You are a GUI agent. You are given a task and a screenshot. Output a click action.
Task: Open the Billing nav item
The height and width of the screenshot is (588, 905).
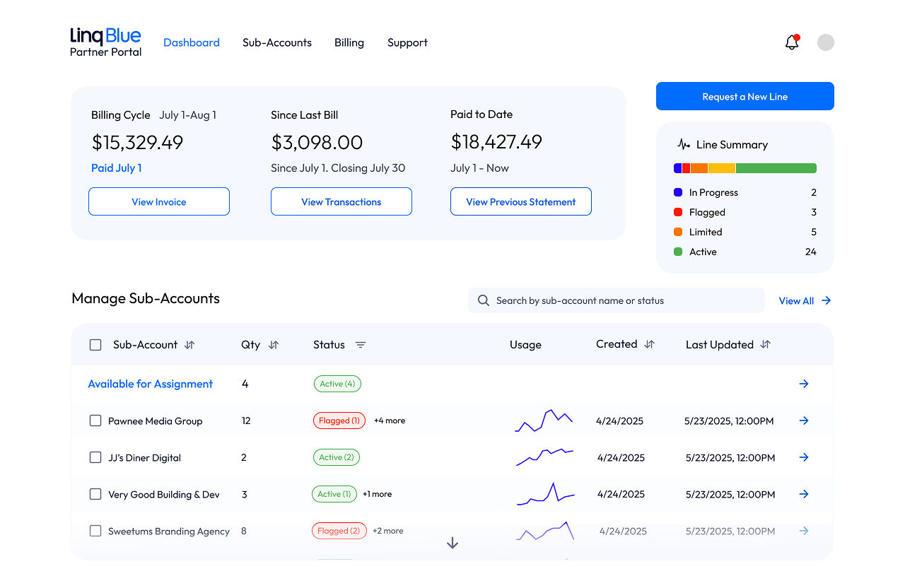[349, 42]
